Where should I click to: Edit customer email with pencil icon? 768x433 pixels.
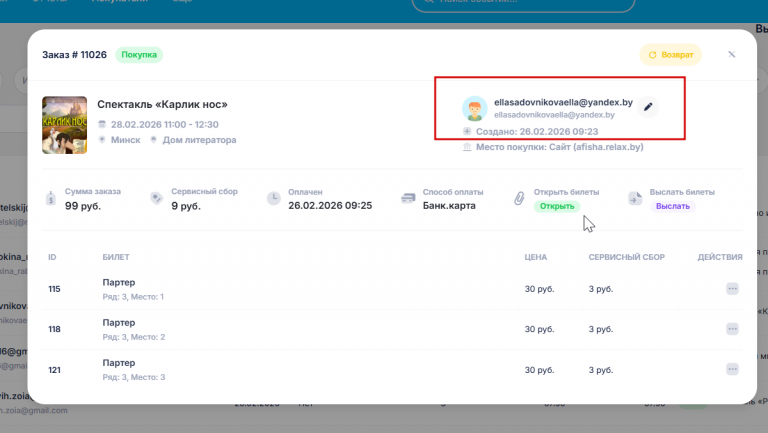(x=648, y=107)
